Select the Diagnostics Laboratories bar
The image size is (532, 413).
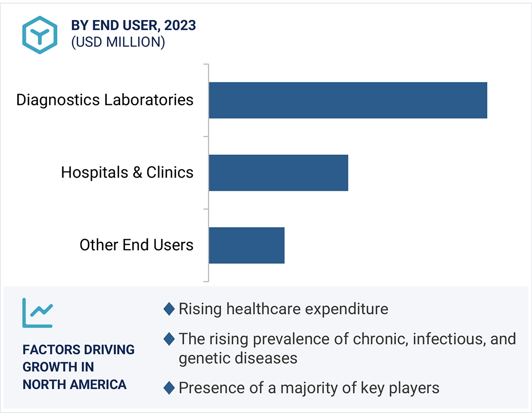click(x=348, y=100)
